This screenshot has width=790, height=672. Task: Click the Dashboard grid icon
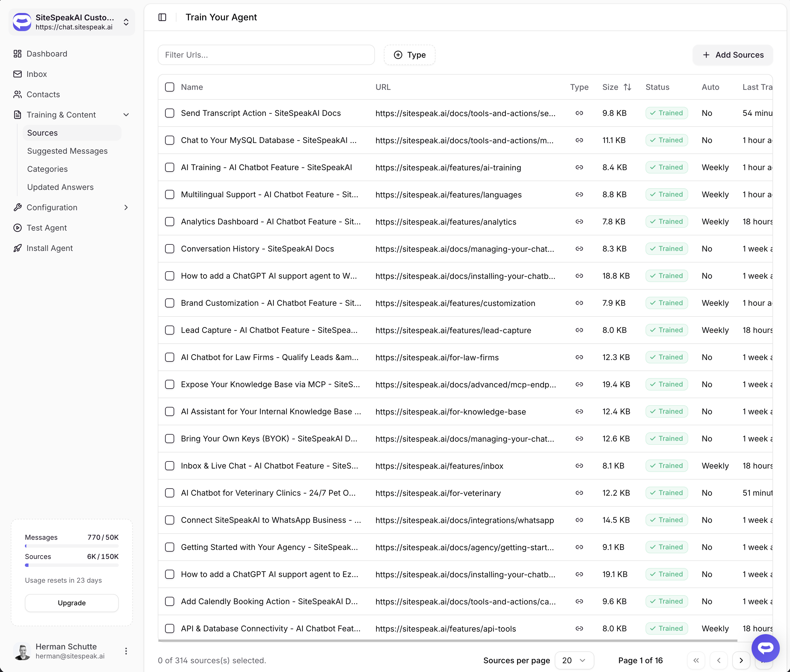click(18, 54)
